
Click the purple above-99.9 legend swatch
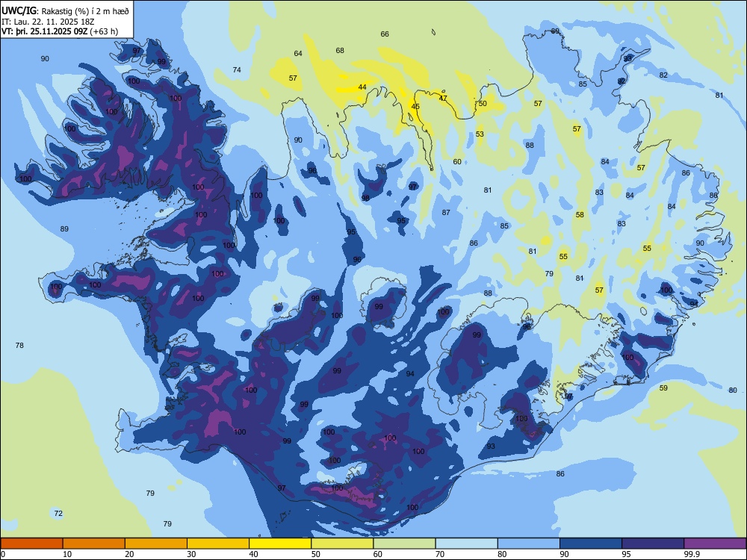click(x=715, y=544)
